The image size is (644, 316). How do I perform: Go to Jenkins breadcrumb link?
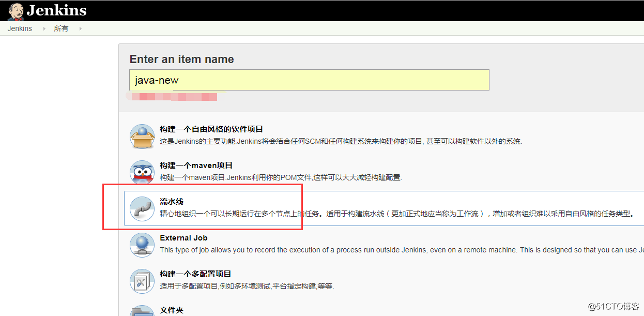20,28
